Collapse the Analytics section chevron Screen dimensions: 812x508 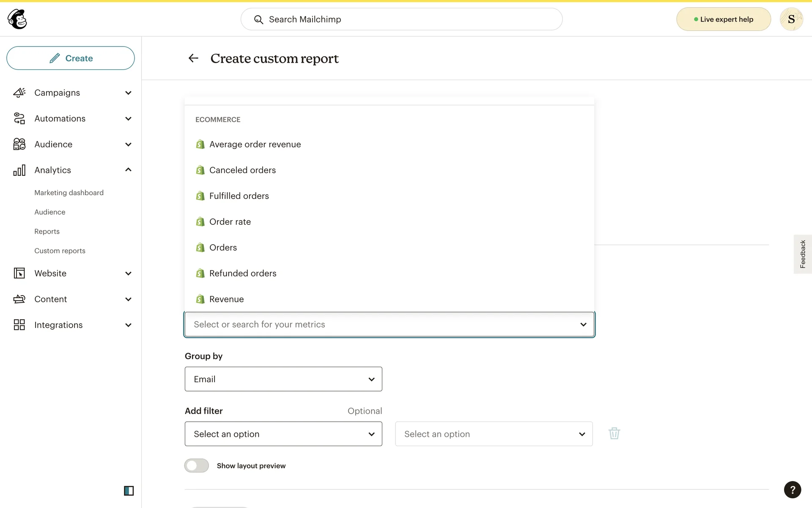129,170
